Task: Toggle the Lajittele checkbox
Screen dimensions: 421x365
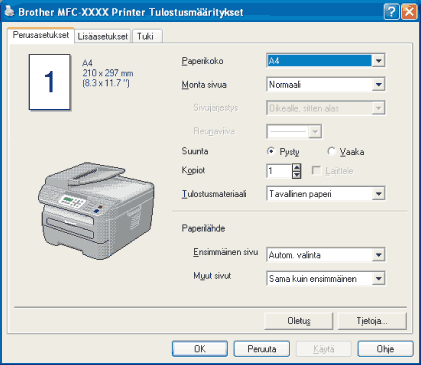Action: (x=316, y=171)
